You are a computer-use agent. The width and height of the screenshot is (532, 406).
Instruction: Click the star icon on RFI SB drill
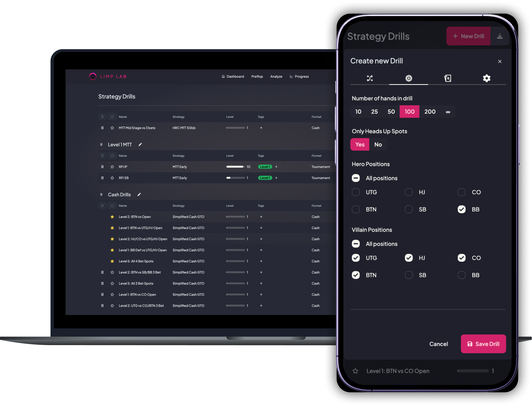coord(112,178)
